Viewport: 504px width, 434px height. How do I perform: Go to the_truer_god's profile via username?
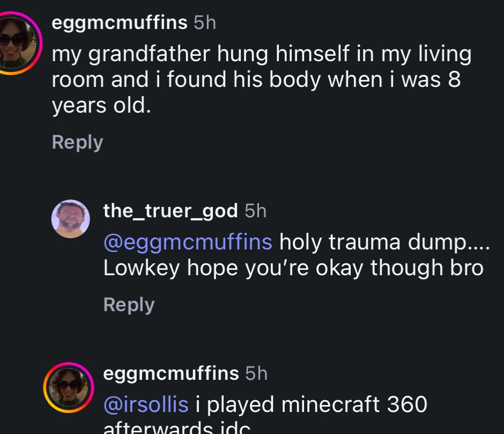point(170,211)
